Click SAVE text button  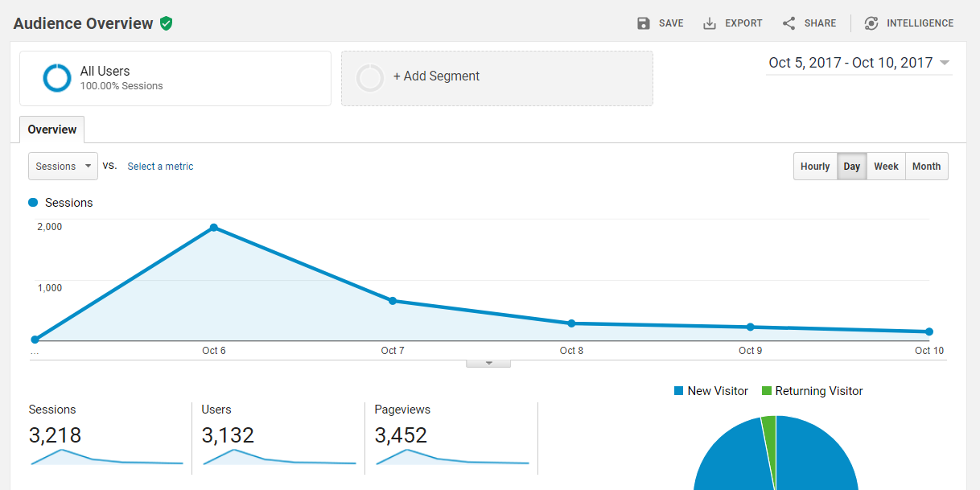pos(671,23)
